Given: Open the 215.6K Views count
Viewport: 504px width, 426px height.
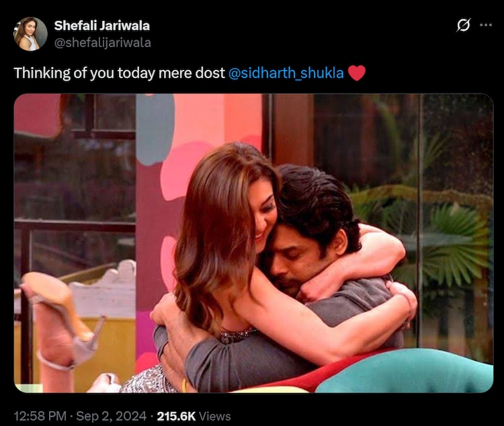Looking at the screenshot, I should [x=194, y=416].
